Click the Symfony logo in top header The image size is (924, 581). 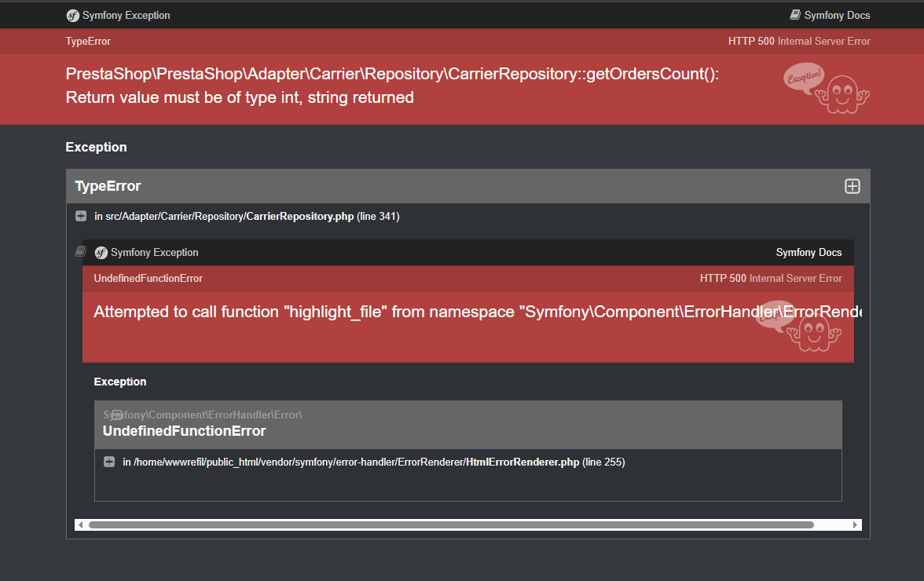[x=72, y=15]
